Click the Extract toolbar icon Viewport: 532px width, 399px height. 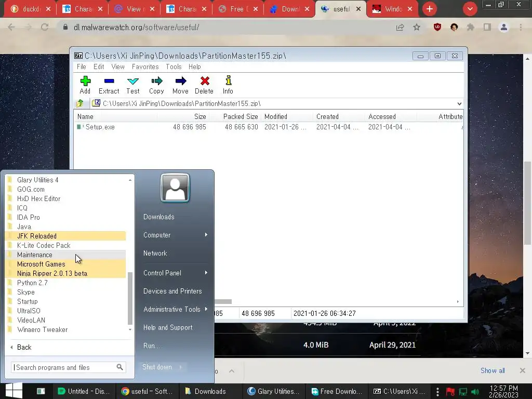(109, 85)
